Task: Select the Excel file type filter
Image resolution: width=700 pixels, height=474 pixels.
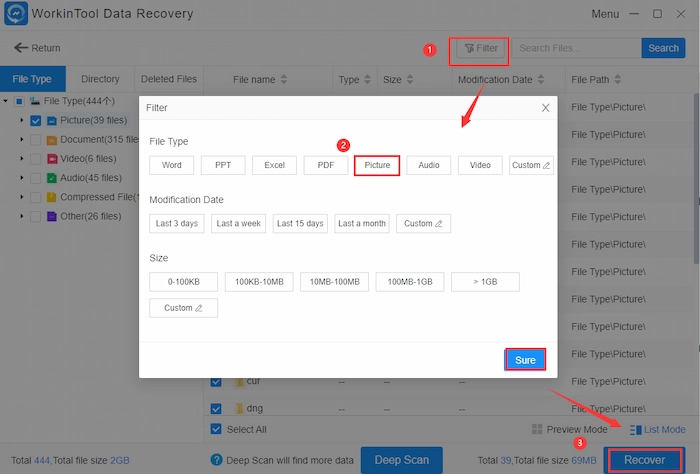Action: 274,165
